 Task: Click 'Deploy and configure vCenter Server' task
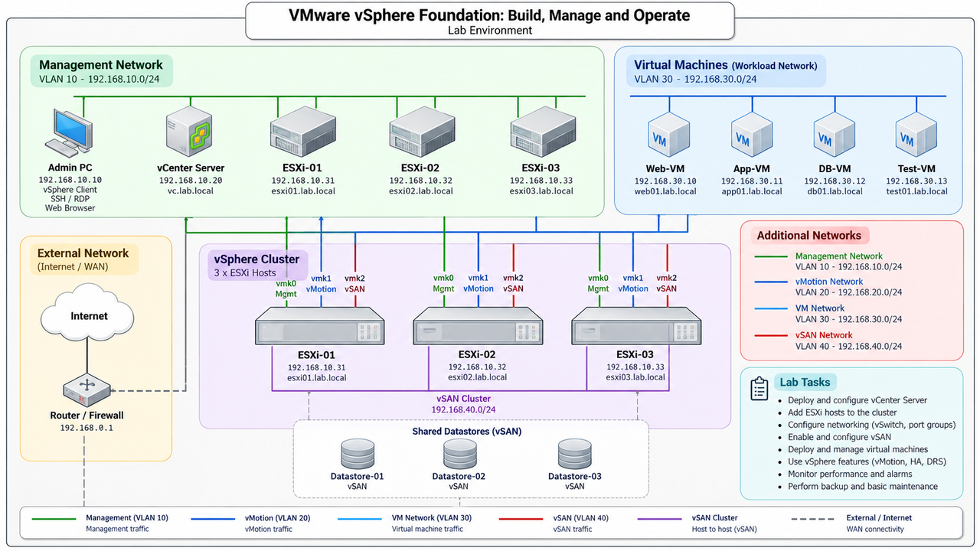pyautogui.click(x=857, y=400)
